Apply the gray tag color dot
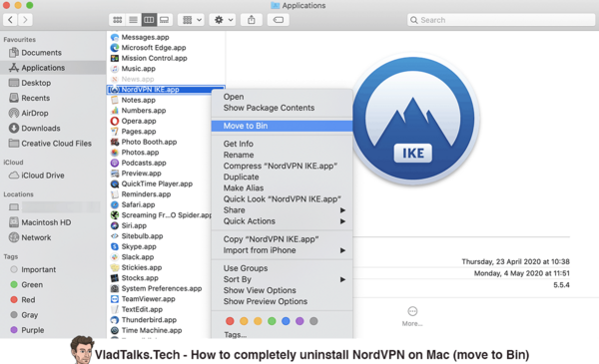 coord(313,321)
